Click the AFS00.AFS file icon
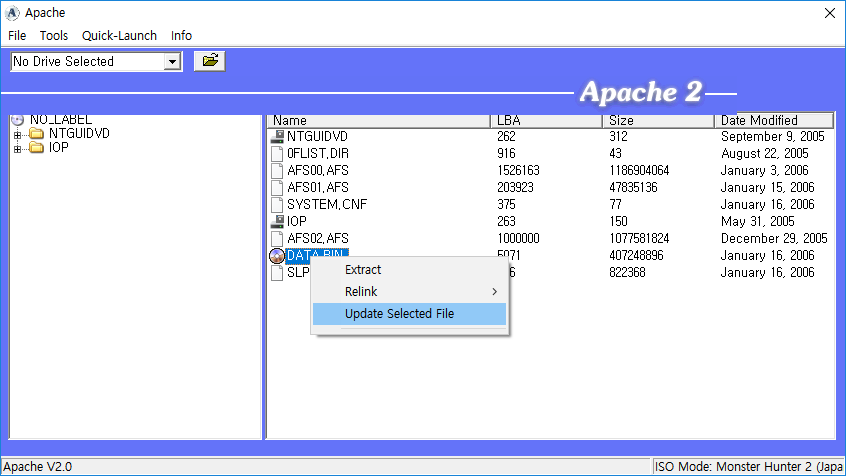 click(277, 171)
